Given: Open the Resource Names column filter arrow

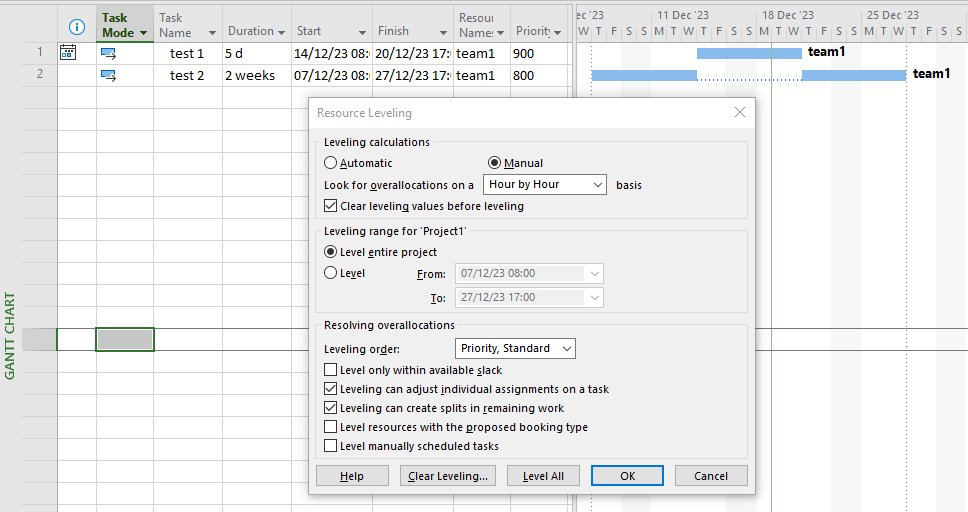Looking at the screenshot, I should click(501, 33).
